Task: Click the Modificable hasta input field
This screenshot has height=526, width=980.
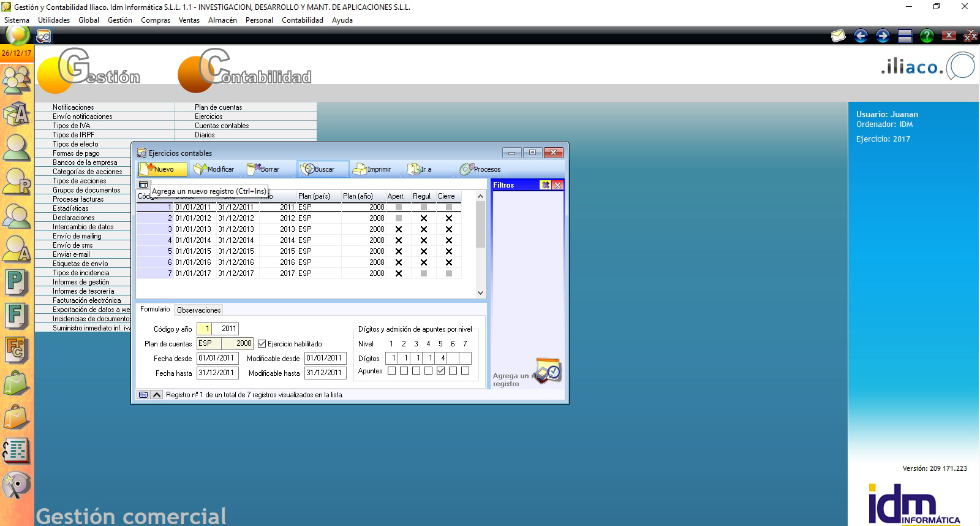Action: (x=326, y=373)
